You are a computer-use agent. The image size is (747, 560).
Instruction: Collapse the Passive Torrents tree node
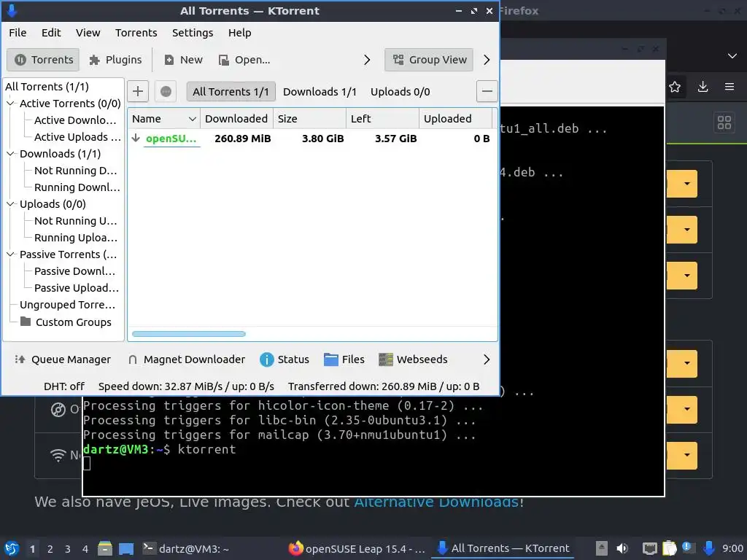click(10, 254)
